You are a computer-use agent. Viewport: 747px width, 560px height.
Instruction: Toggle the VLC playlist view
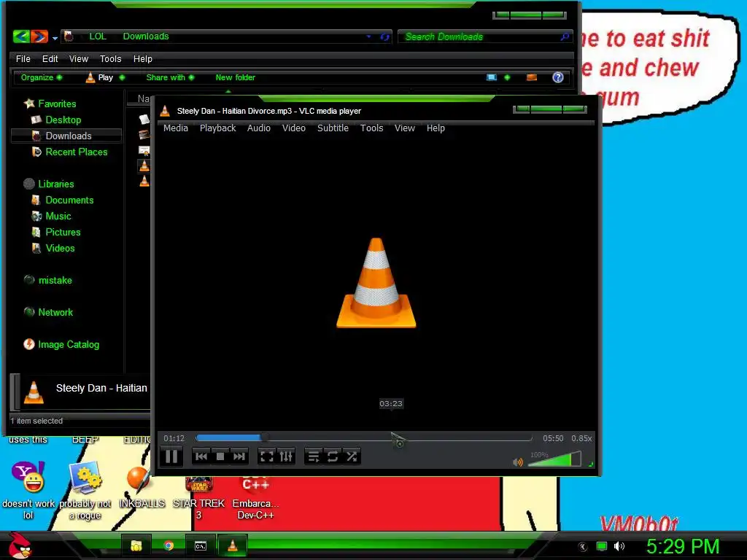pyautogui.click(x=314, y=456)
